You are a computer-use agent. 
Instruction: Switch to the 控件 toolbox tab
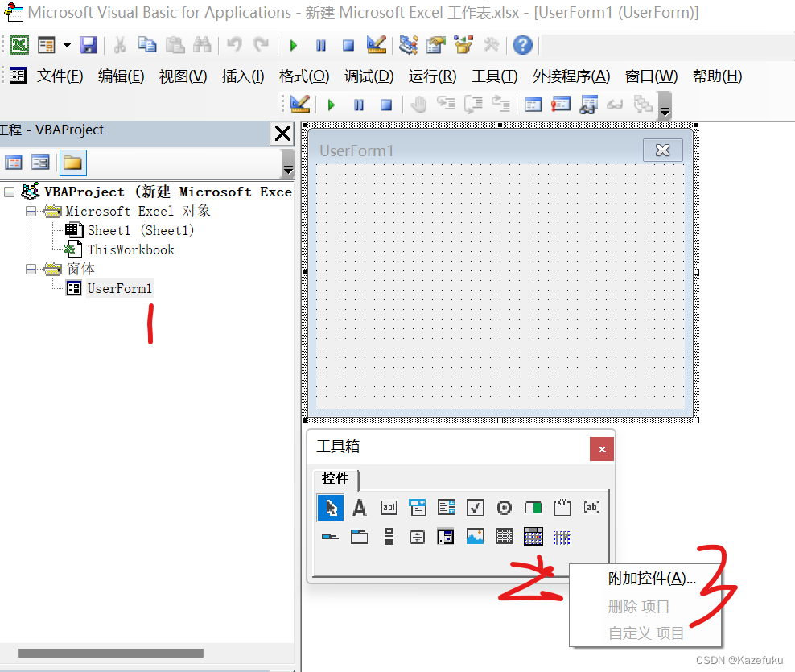pos(335,478)
